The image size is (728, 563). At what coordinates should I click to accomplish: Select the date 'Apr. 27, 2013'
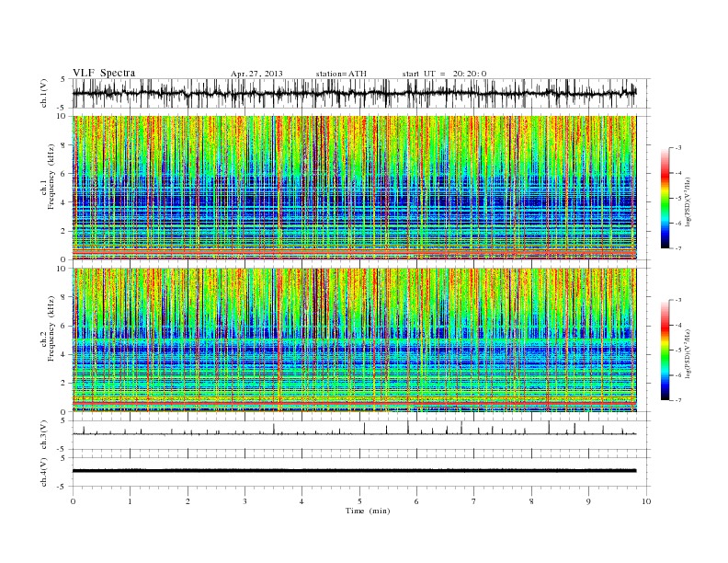256,74
